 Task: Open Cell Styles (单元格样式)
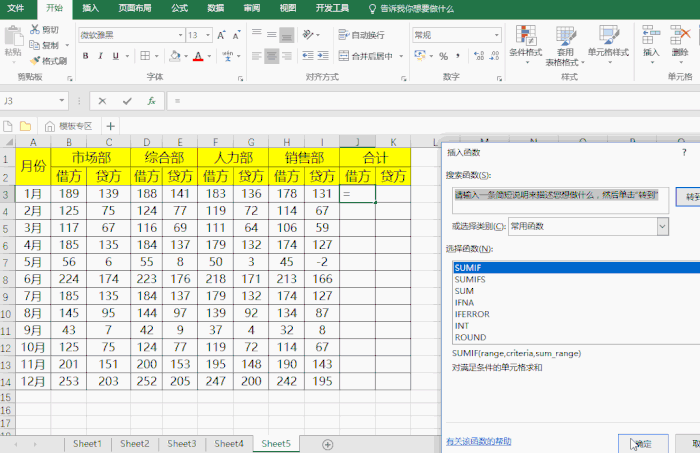point(608,45)
